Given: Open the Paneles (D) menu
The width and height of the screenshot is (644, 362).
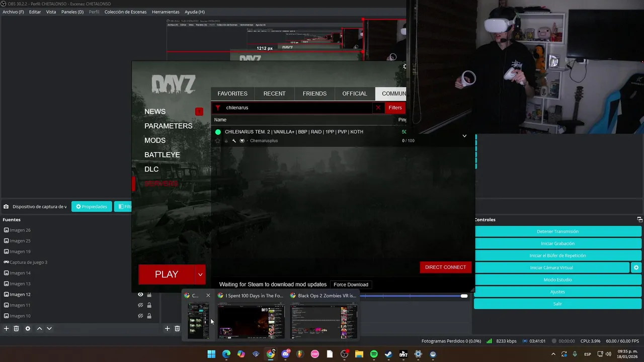Looking at the screenshot, I should click(72, 12).
